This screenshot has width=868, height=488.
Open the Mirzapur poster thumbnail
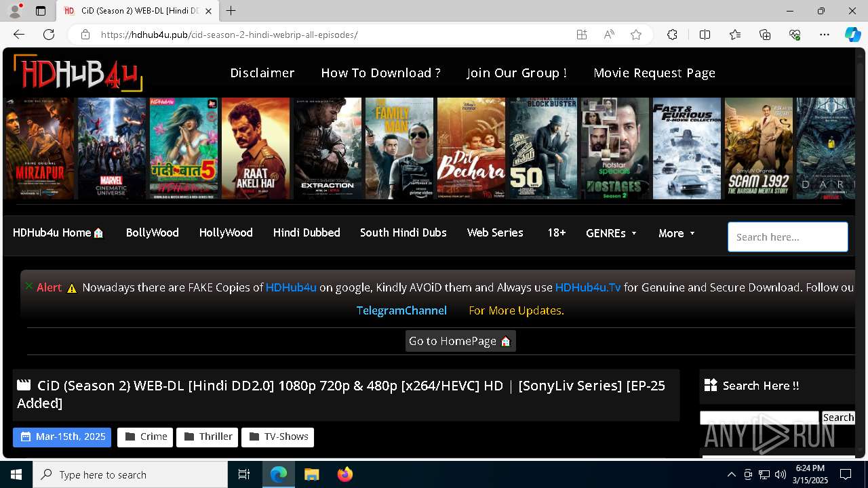tap(40, 148)
